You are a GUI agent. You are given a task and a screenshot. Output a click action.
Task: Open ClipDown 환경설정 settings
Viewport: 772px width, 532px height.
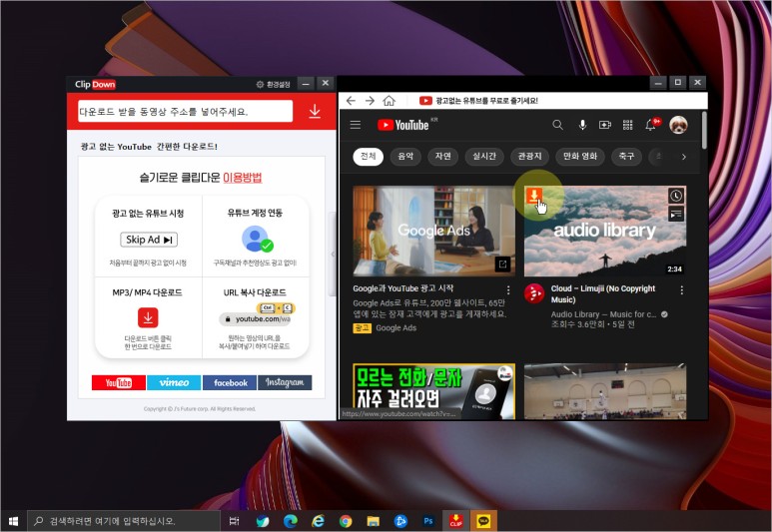[274, 84]
